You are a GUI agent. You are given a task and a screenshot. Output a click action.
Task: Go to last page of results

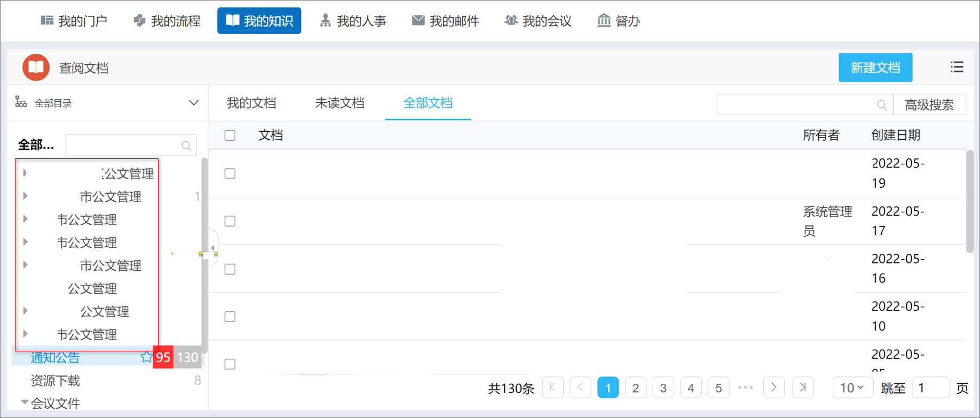803,388
